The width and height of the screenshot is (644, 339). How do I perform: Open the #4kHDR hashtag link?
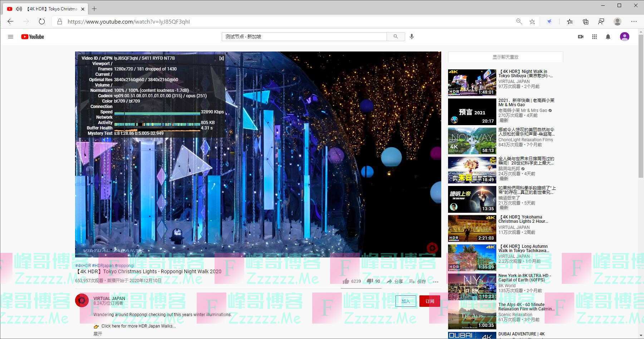pos(83,266)
